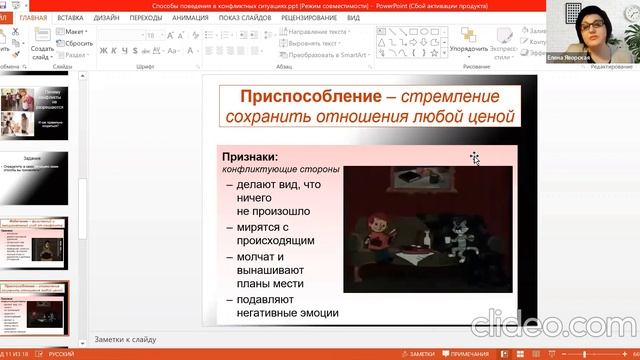Decrease list indent level icon
The image size is (640, 360).
click(x=243, y=36)
